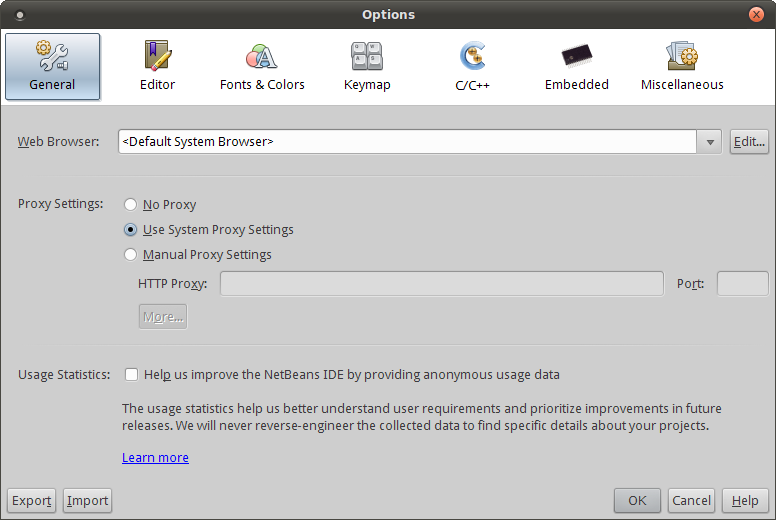
Task: Open the Embedded options category
Action: 577,67
